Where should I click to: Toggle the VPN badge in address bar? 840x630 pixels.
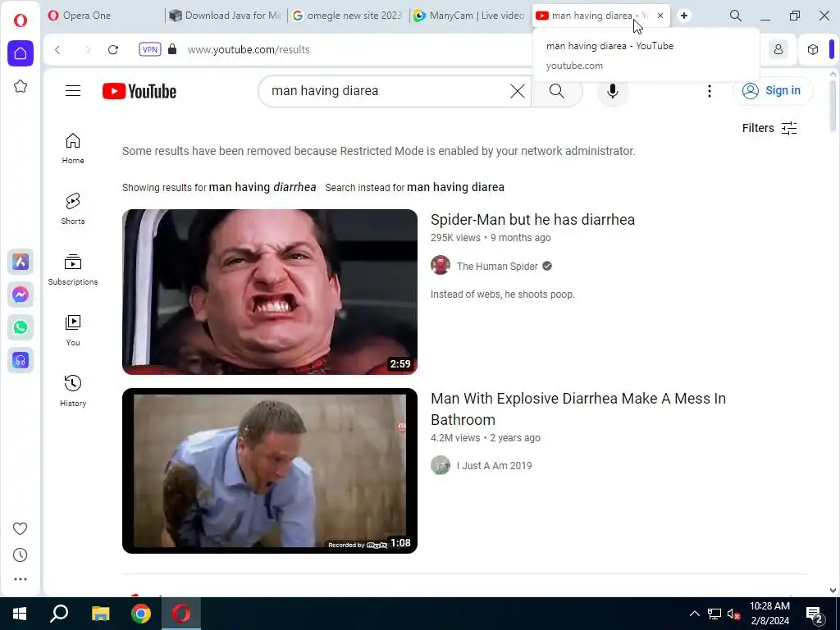pos(149,49)
